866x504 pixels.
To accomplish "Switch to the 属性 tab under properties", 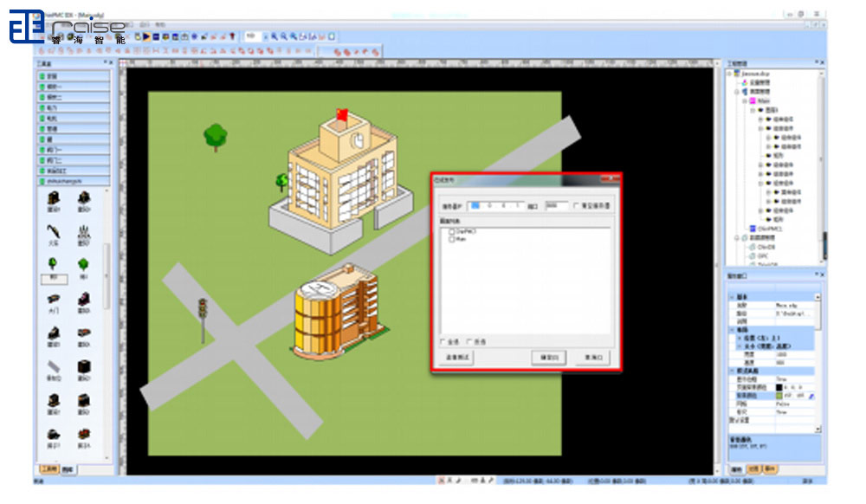I will tap(736, 469).
